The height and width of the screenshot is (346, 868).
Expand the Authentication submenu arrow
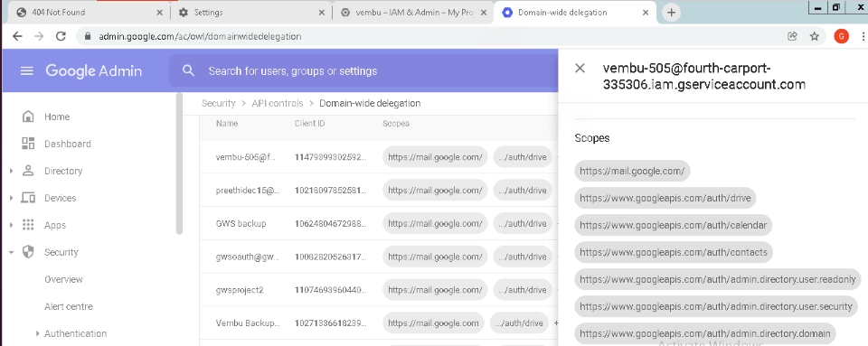(37, 333)
